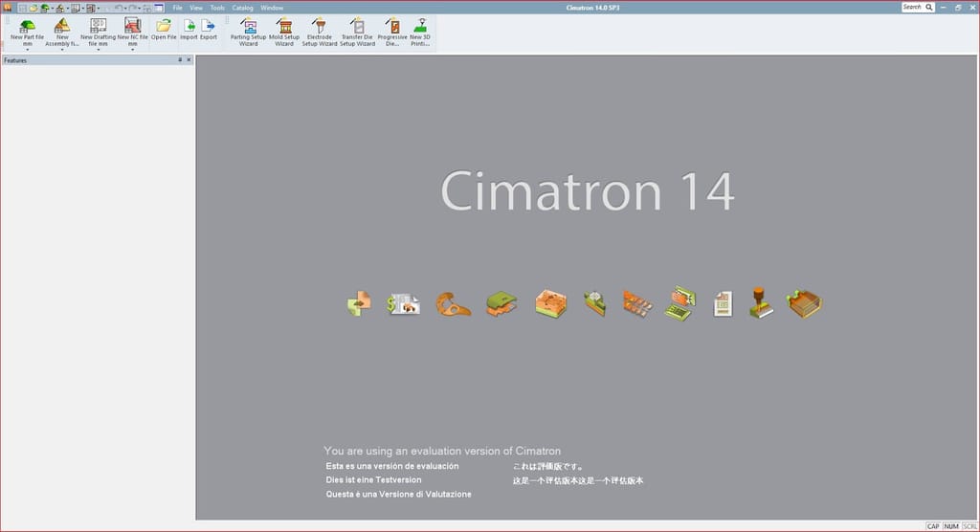Click the NUM status bar indicator
The width and height of the screenshot is (980, 532).
pyautogui.click(x=951, y=526)
